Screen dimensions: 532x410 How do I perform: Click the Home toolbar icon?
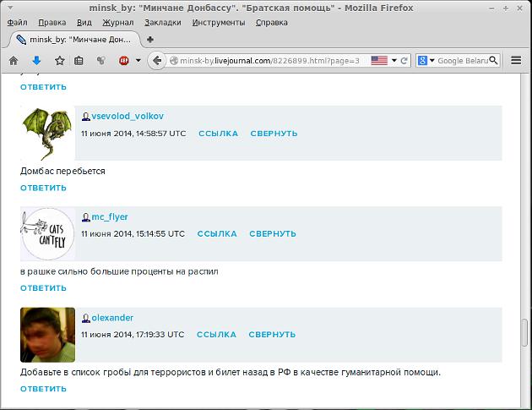point(14,61)
